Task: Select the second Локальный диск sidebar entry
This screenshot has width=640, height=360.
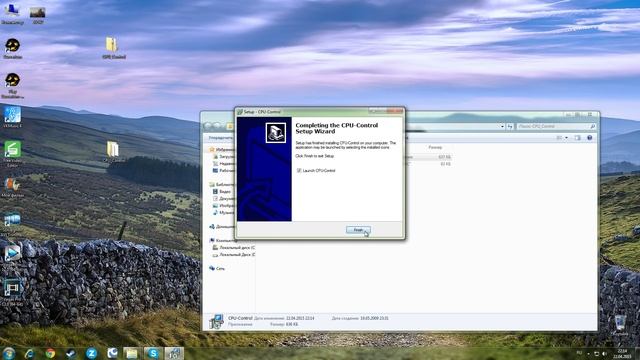Action: click(x=234, y=255)
